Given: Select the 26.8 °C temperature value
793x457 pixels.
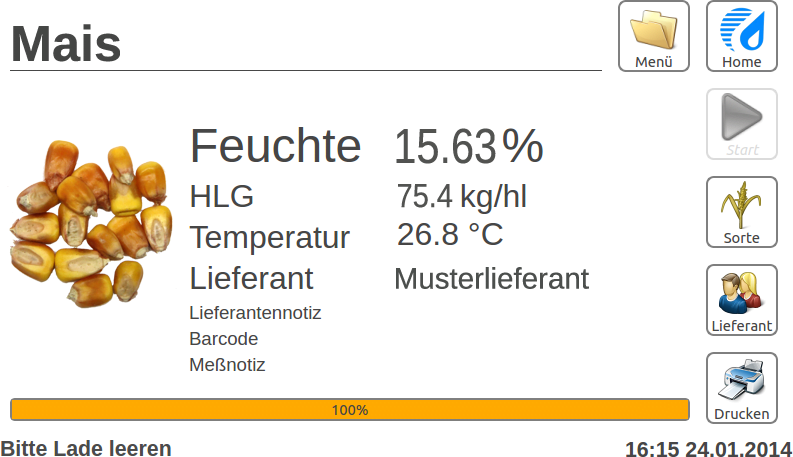Looking at the screenshot, I should pos(450,235).
